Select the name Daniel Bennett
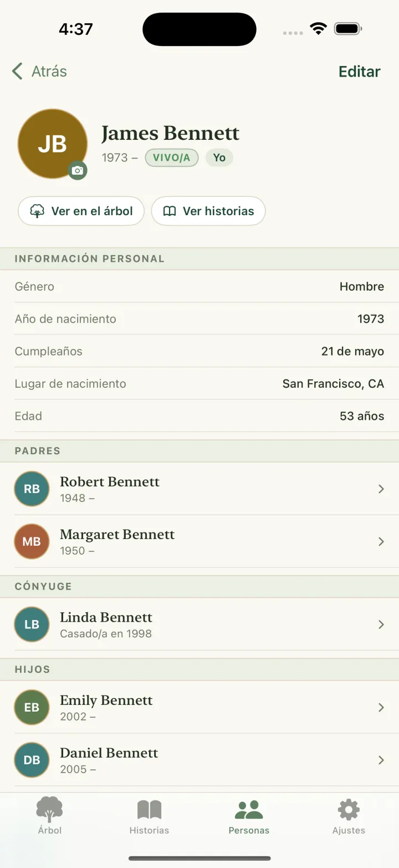 tap(109, 753)
